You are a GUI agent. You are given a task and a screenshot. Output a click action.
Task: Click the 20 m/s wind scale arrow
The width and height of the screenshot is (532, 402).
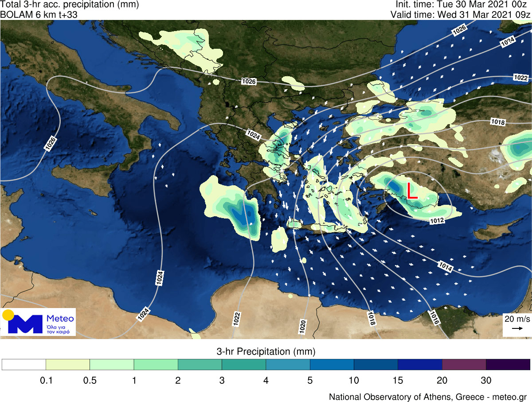click(x=516, y=328)
